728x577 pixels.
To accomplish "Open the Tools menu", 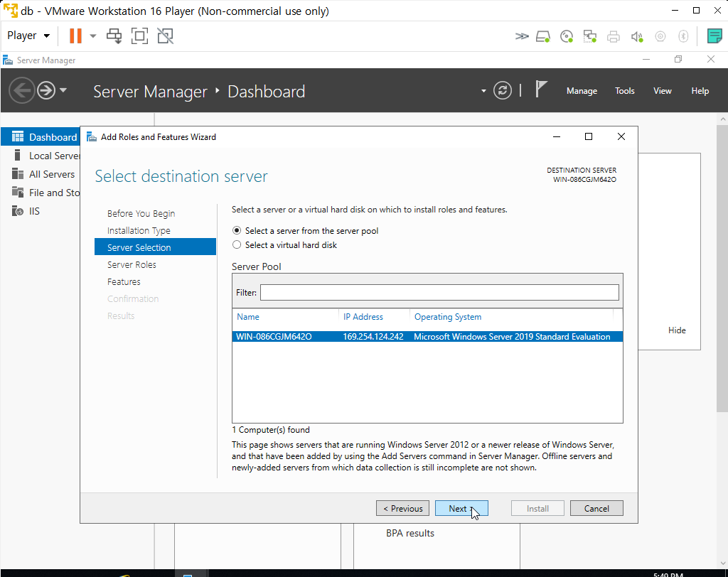I will (624, 90).
